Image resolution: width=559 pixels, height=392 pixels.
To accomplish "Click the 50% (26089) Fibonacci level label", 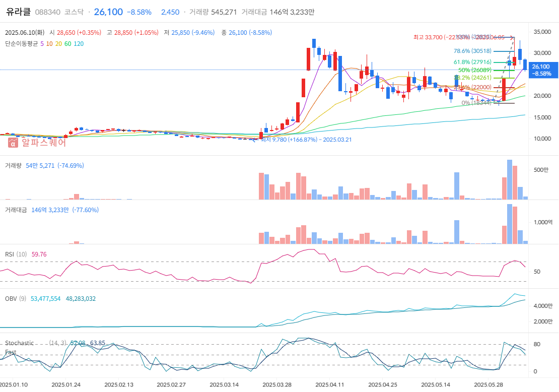I will [x=474, y=70].
